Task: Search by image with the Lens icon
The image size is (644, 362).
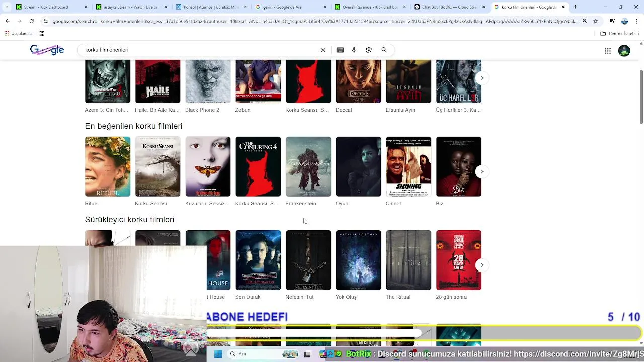Action: 369,50
